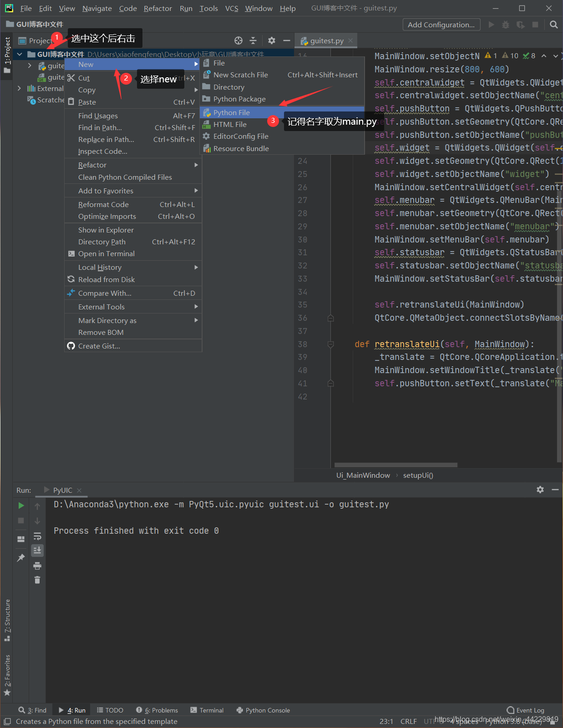Rerun PyUIC with green play icon

click(x=21, y=506)
